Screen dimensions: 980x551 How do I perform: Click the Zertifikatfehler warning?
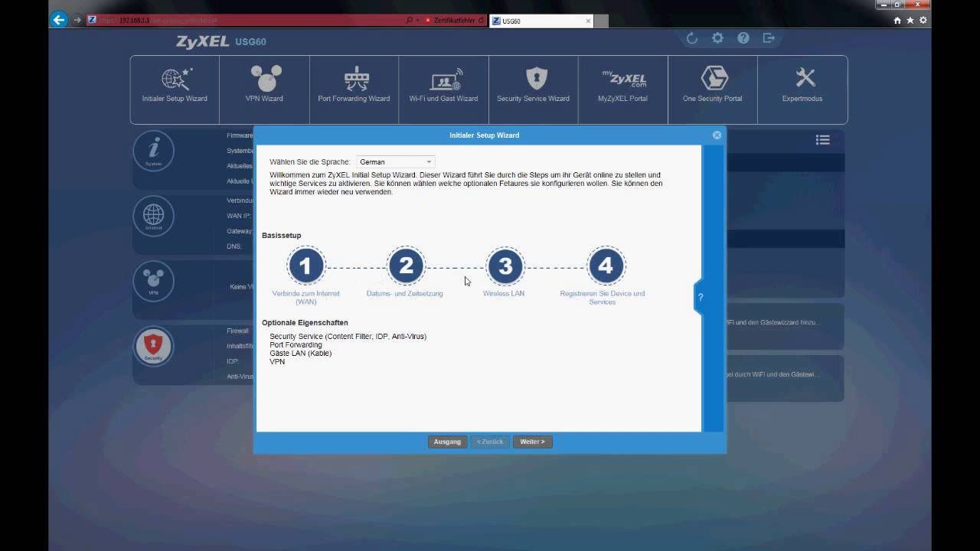coord(455,21)
